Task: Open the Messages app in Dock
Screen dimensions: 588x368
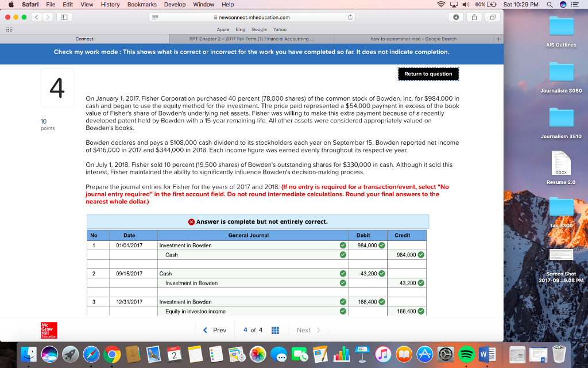Action: 278,354
